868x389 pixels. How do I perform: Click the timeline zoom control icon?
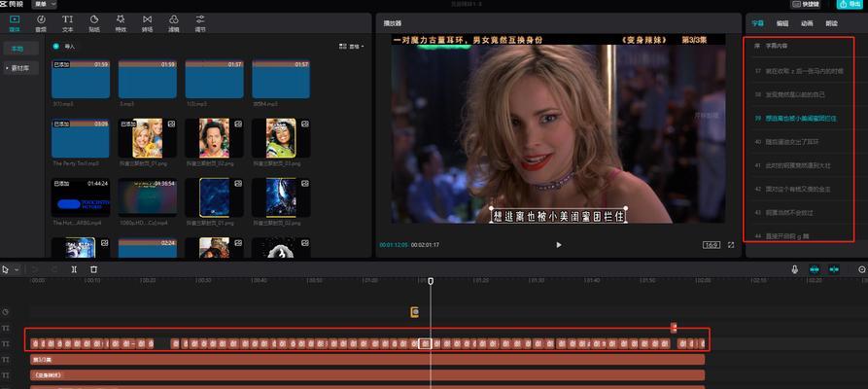(862, 269)
